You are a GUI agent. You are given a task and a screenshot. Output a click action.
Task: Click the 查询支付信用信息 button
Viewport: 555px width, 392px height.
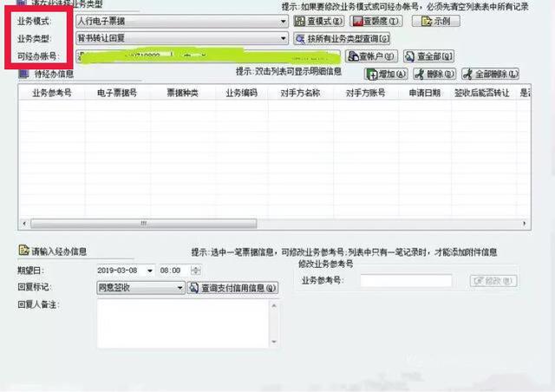tap(233, 288)
